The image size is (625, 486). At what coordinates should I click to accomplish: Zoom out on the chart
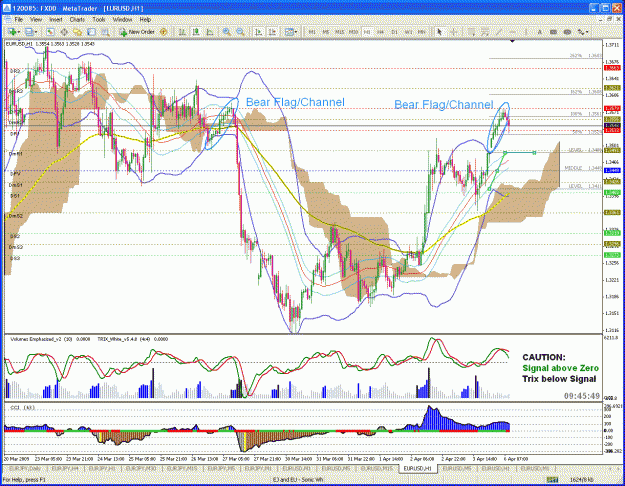pos(240,32)
